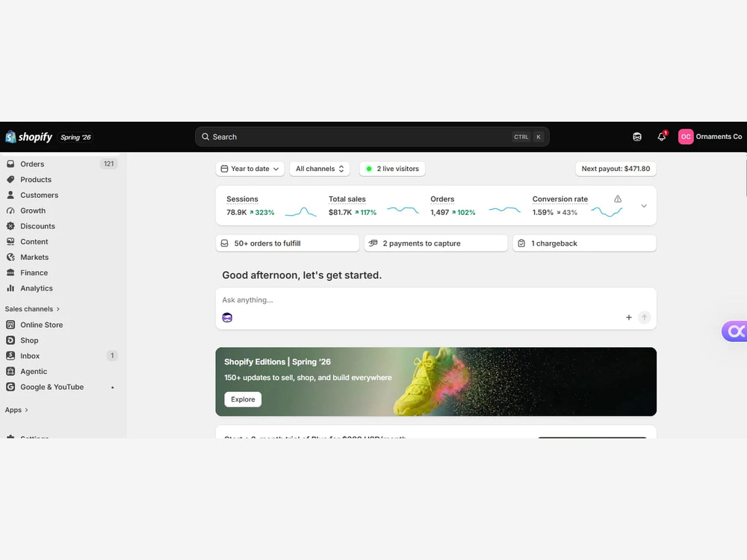The width and height of the screenshot is (747, 560).
Task: Click the Google & YouTube icon
Action: pos(10,387)
